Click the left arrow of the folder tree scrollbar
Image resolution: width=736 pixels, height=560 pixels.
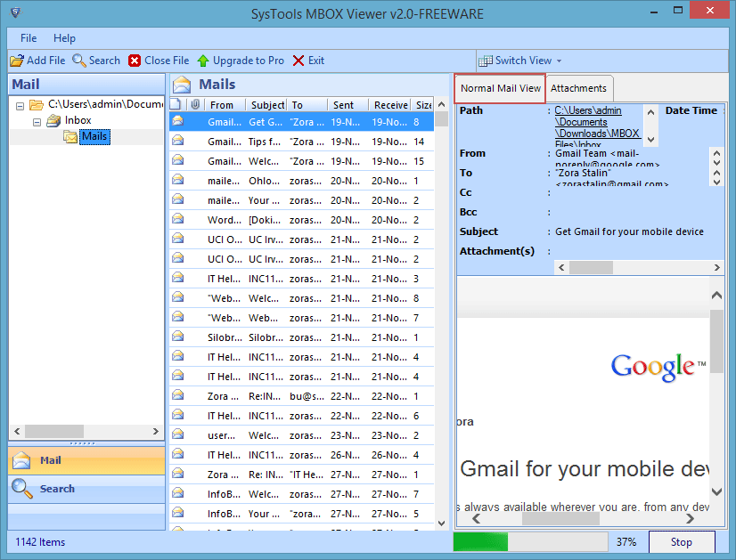click(17, 431)
